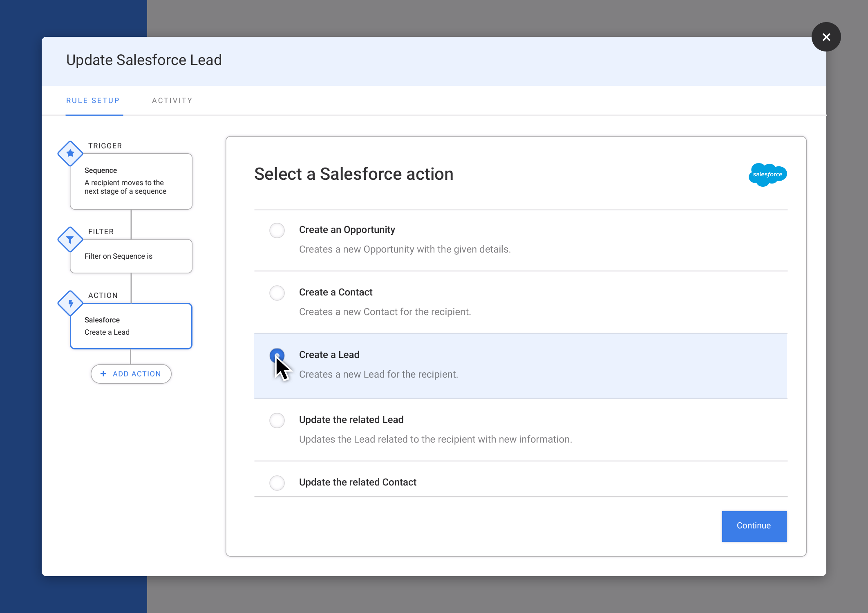868x613 pixels.
Task: Click the Continue button
Action: tap(754, 526)
